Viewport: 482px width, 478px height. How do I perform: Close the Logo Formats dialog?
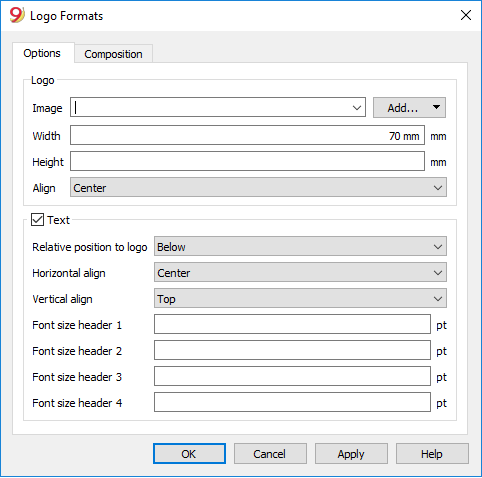[x=466, y=15]
